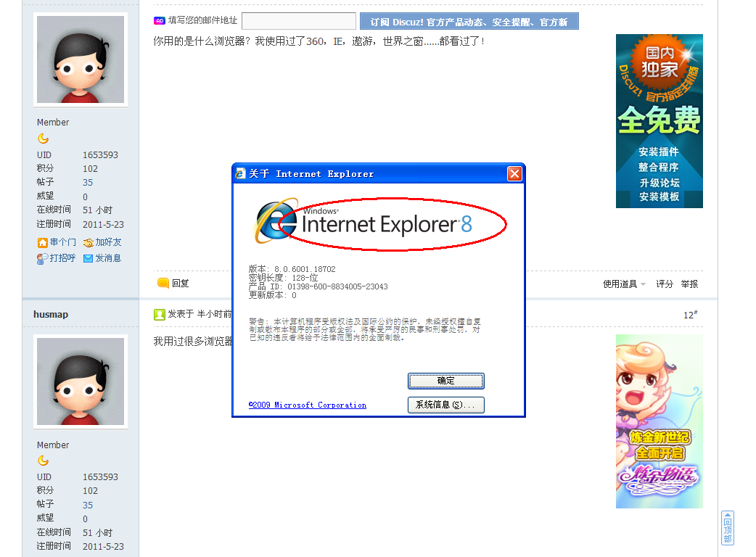756x557 pixels.
Task: Click the 密钥长度: 128-位 line
Action: pos(284,278)
